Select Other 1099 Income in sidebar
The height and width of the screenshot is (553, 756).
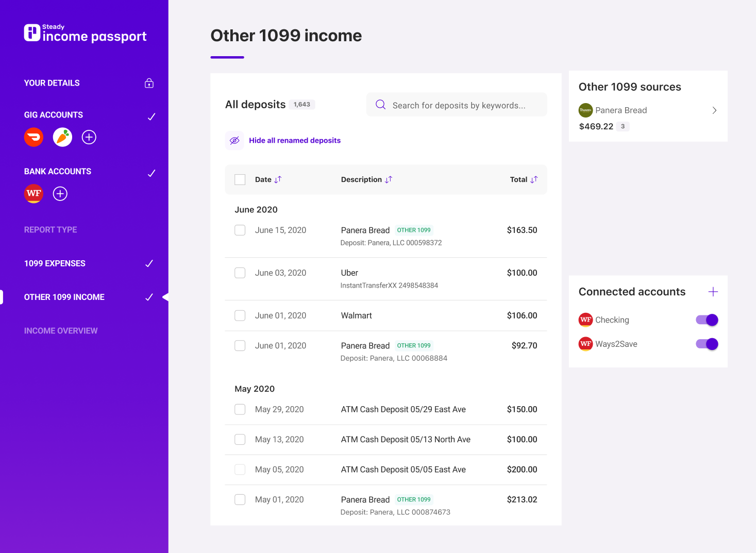(64, 297)
